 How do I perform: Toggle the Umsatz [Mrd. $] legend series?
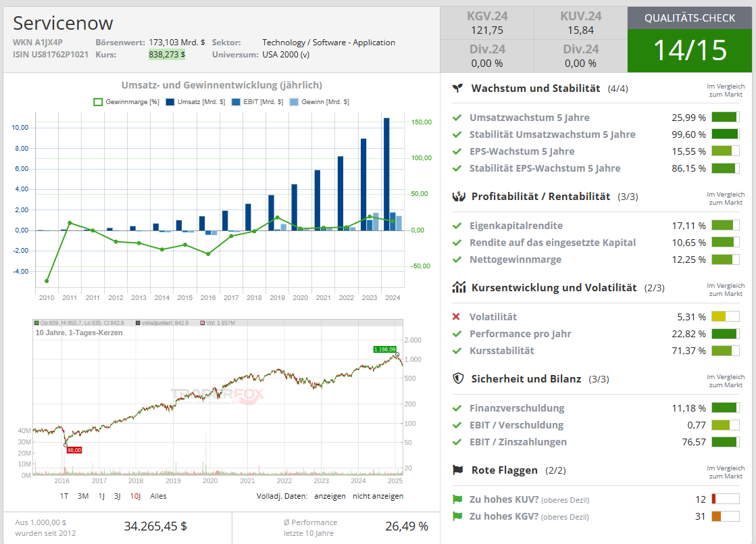[194, 102]
